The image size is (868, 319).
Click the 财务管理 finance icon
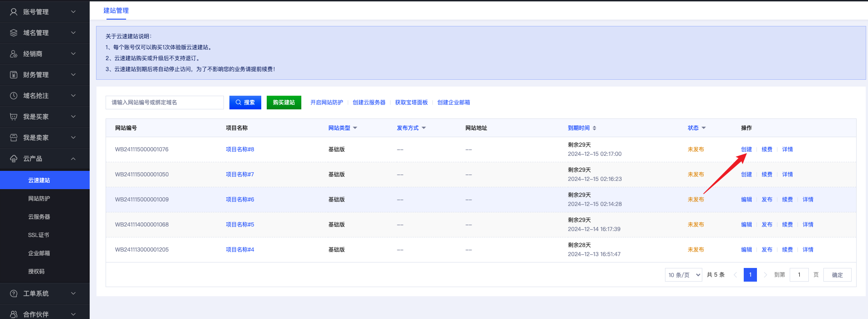pos(14,75)
